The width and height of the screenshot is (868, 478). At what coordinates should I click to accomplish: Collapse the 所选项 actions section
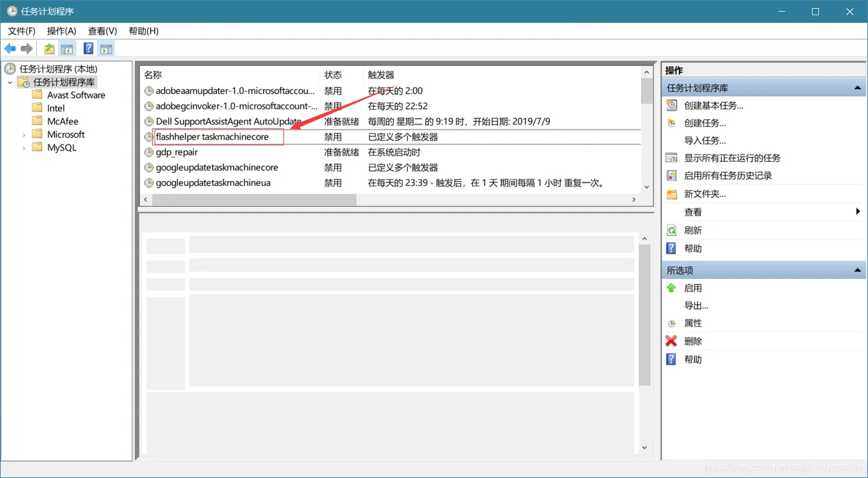click(x=857, y=270)
